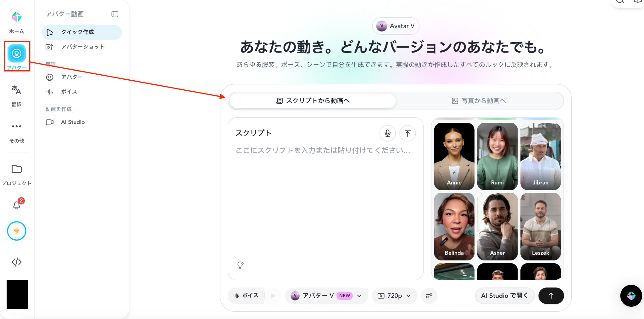Open the sliders settings icon next to 720p
This screenshot has height=319, width=644.
point(429,296)
